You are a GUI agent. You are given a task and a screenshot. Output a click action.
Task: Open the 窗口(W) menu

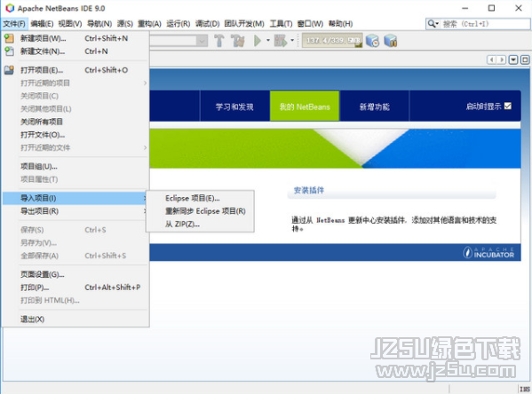coord(310,24)
